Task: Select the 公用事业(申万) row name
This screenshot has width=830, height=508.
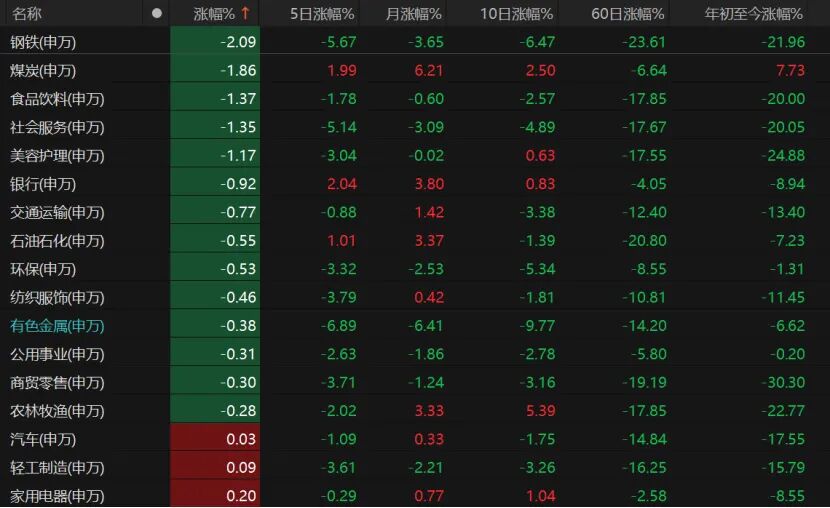Action: pyautogui.click(x=57, y=355)
